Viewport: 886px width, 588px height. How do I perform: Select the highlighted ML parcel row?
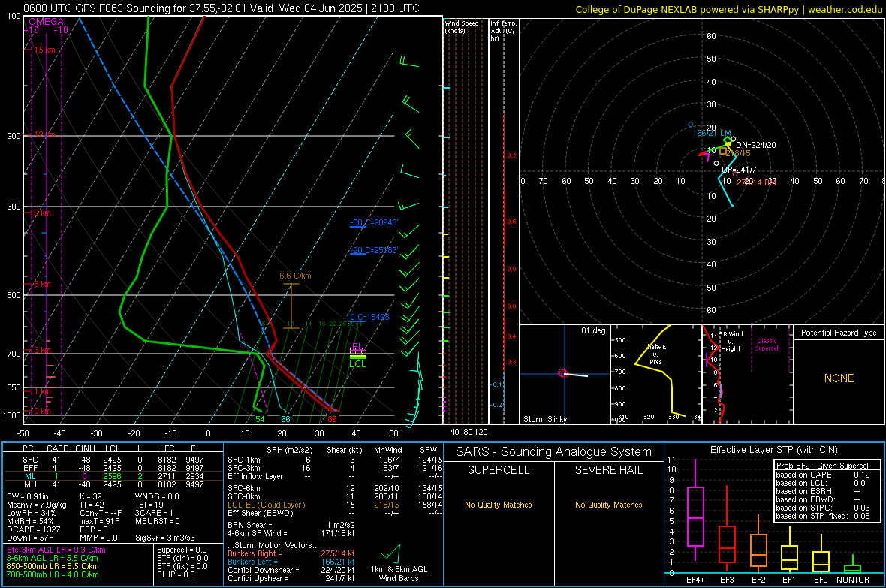113,476
